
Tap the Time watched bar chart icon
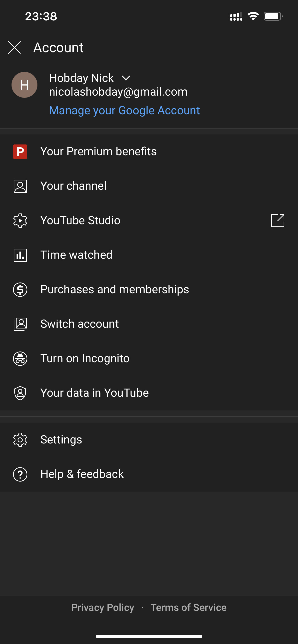(x=20, y=255)
